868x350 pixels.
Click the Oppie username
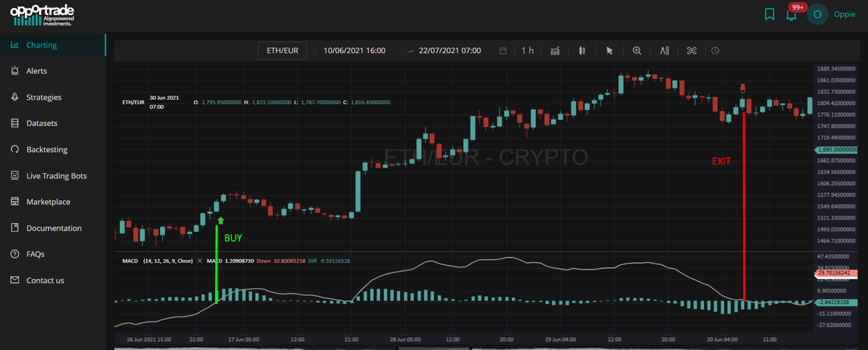(844, 14)
